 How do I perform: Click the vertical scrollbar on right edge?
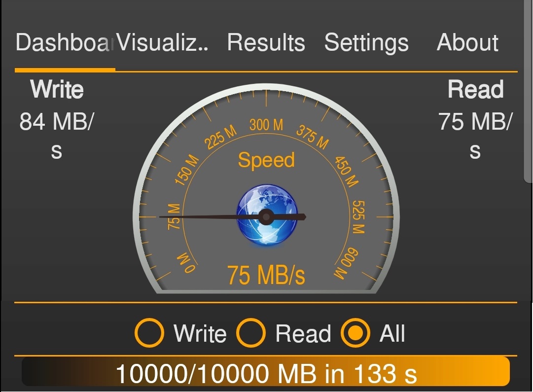pos(528,92)
